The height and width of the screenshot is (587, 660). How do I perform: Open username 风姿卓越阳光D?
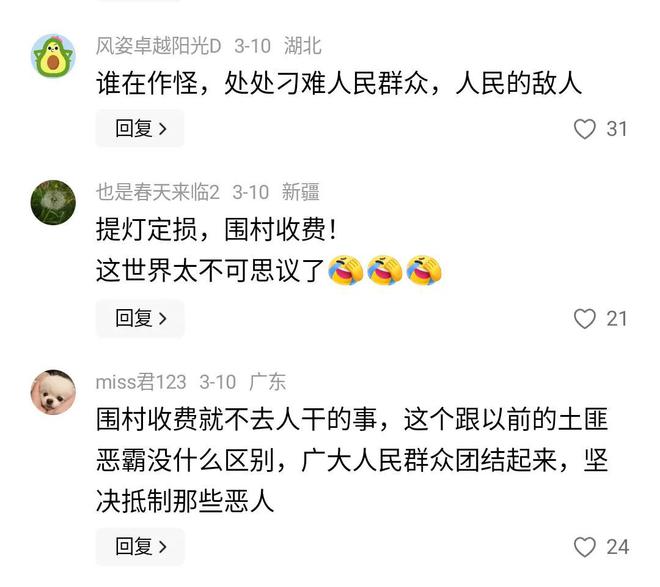click(x=158, y=45)
